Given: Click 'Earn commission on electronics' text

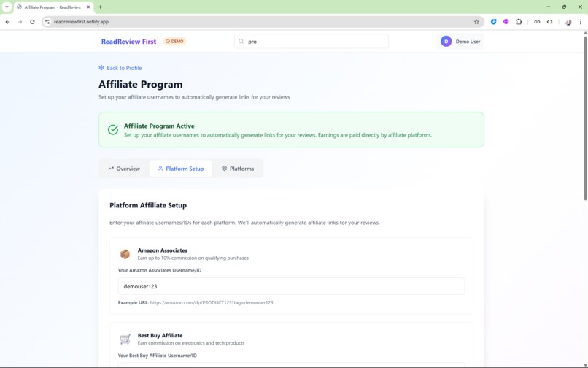Looking at the screenshot, I should point(191,343).
